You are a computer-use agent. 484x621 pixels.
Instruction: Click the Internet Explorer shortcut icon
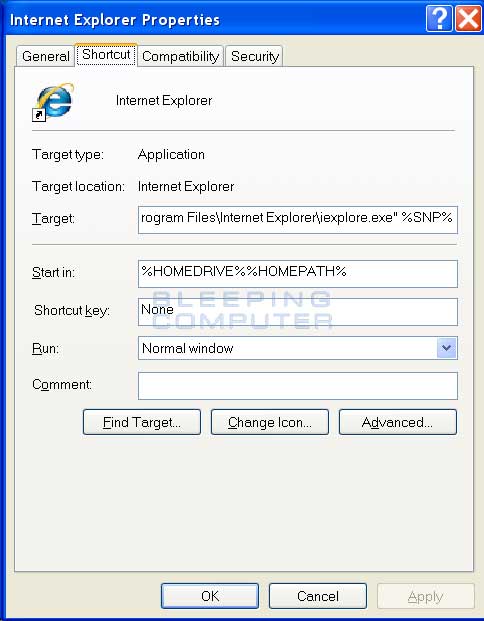tap(53, 101)
